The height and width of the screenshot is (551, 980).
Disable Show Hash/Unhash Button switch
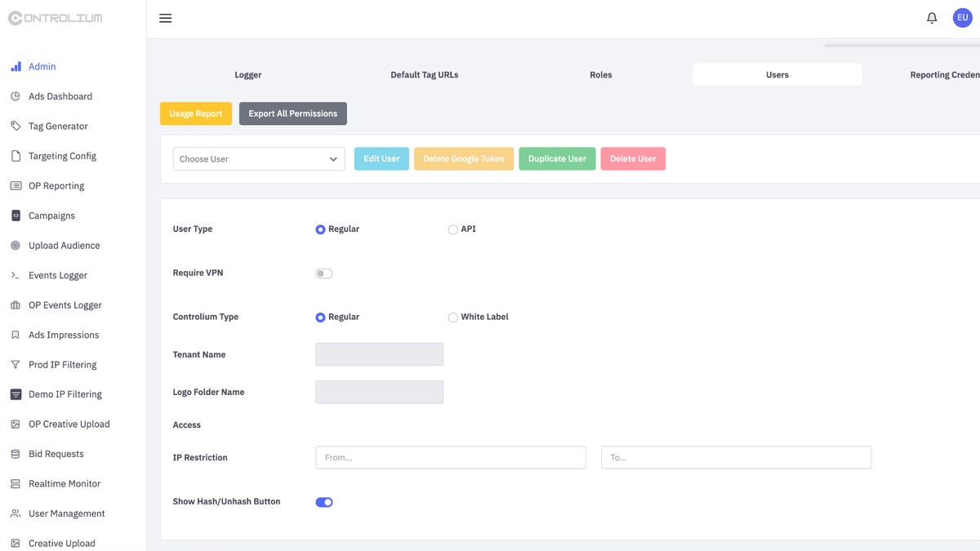[324, 502]
